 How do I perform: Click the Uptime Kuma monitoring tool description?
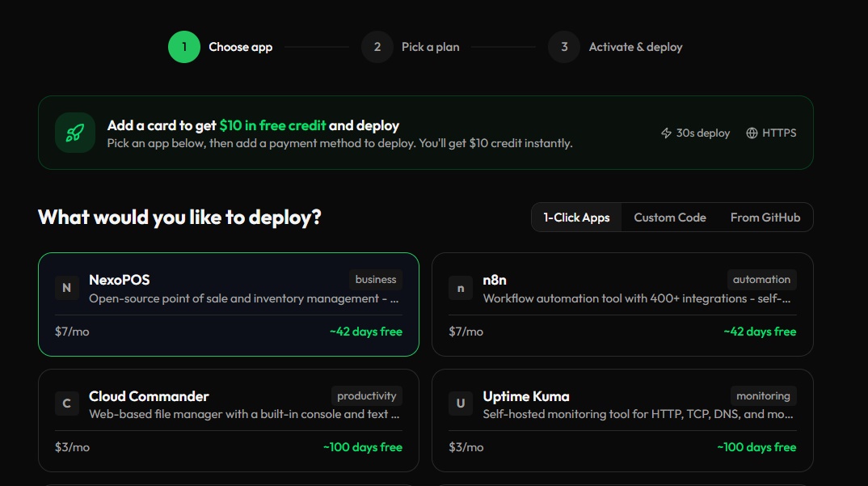(x=638, y=415)
